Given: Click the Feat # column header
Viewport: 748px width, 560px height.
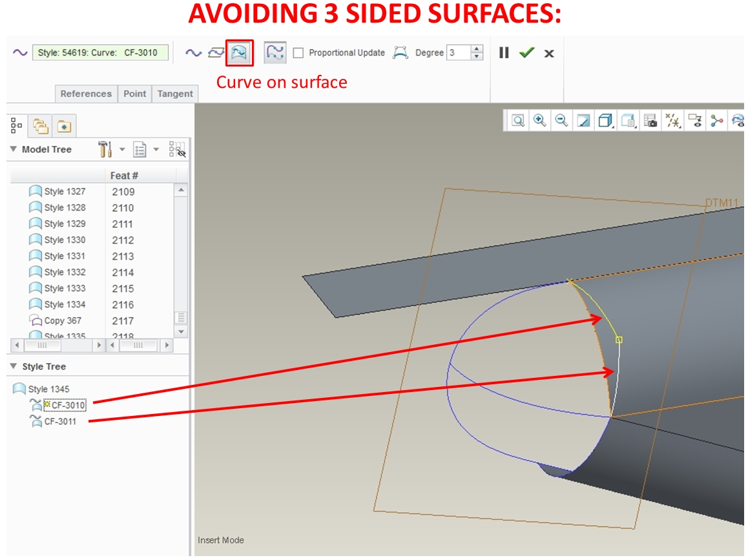Looking at the screenshot, I should [x=124, y=176].
